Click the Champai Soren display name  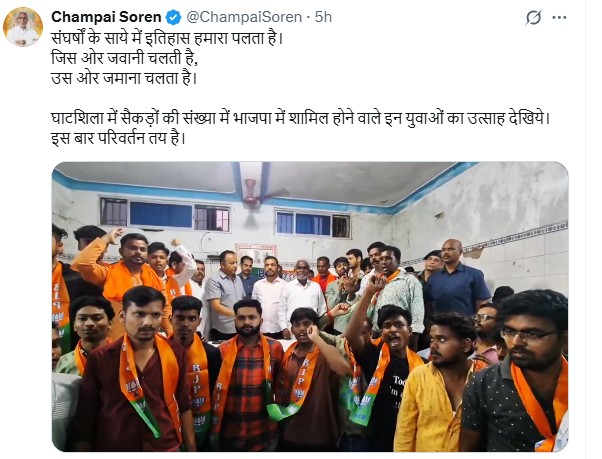(x=106, y=17)
